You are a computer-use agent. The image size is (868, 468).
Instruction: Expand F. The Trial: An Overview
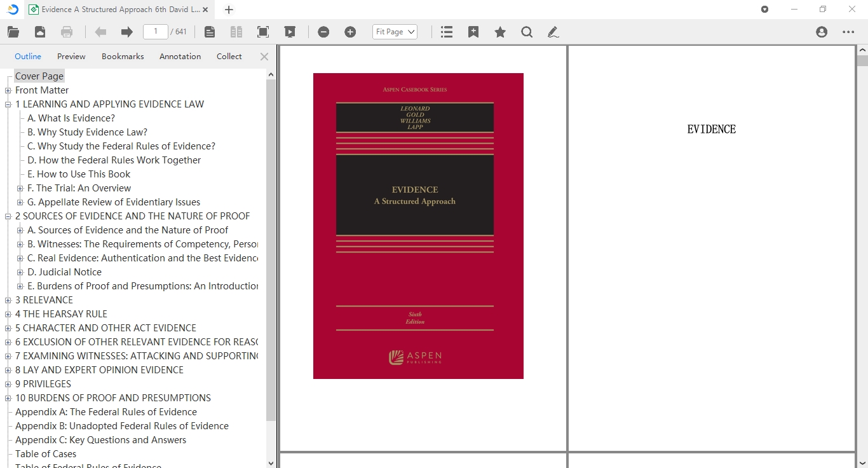coord(20,188)
